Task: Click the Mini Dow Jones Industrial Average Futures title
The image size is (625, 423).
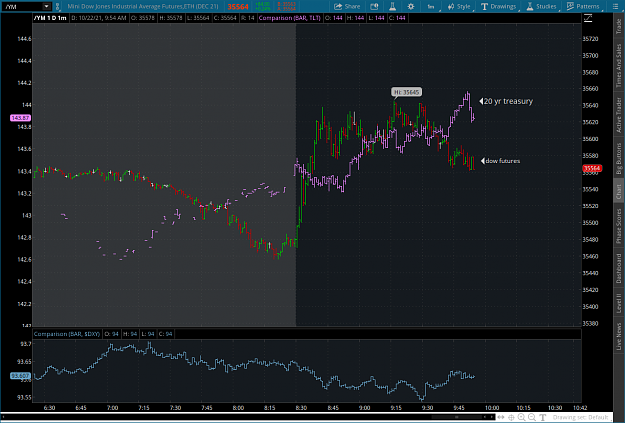Action: [x=143, y=6]
